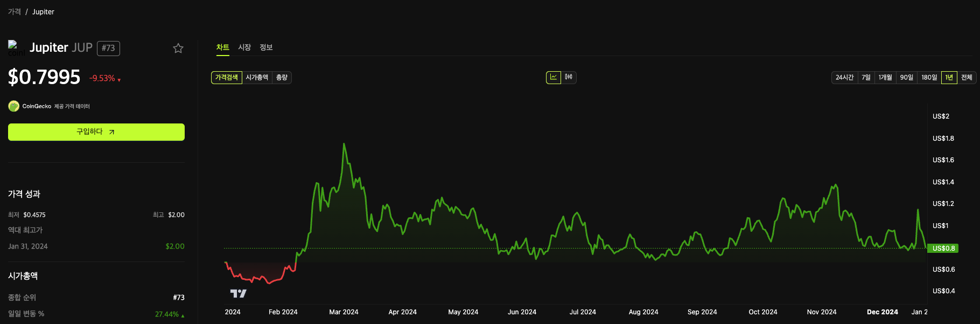Select the 1년 time range
This screenshot has width=980, height=324.
[949, 78]
